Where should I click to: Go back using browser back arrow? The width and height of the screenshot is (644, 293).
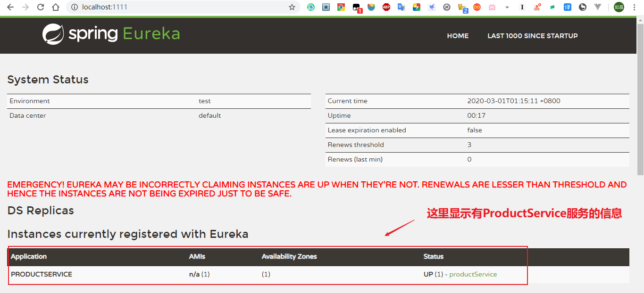(x=10, y=7)
